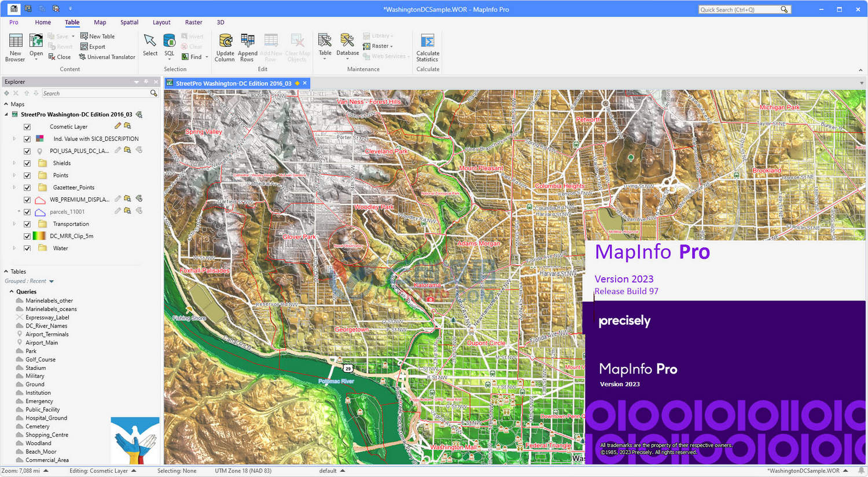Click Selecting: None in status bar
Screen dimensions: 868x477
(x=176, y=471)
